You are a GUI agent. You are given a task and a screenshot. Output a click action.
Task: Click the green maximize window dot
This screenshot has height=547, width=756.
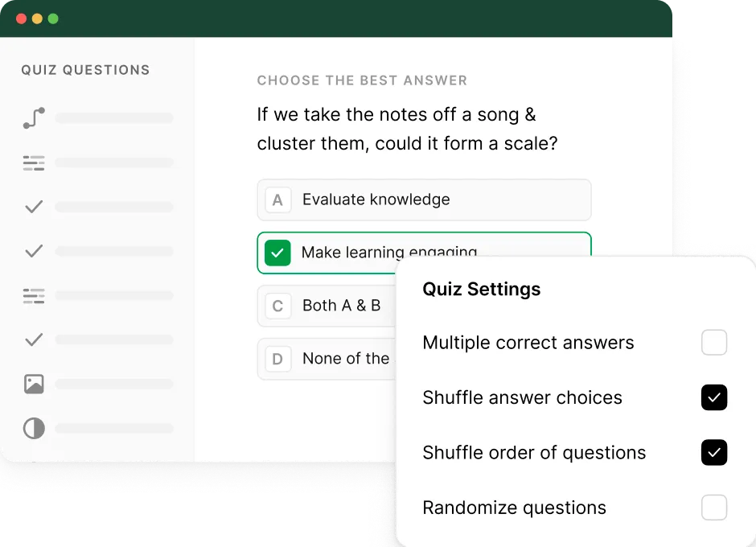(53, 19)
